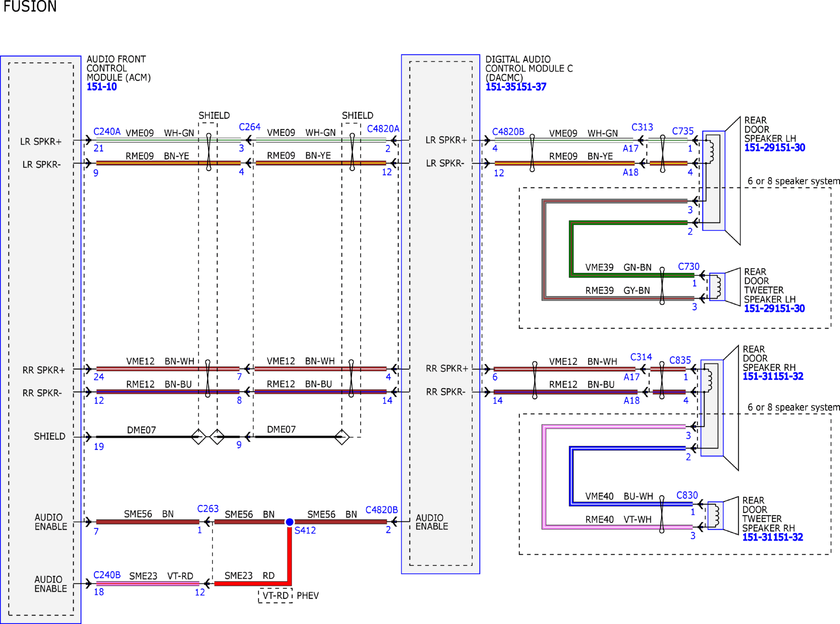Click the pink RME40 wire to the RH tweeter
This screenshot has width=840, height=624.
click(x=544, y=477)
